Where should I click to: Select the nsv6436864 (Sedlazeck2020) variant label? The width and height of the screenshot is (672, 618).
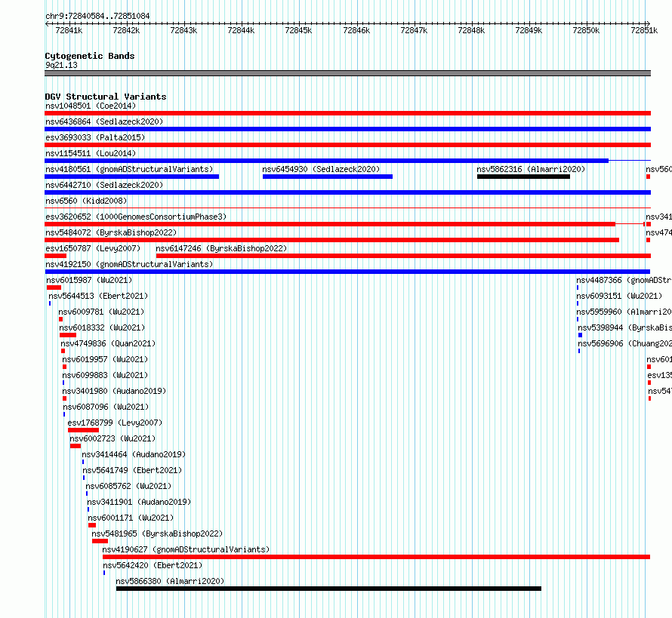coord(104,121)
